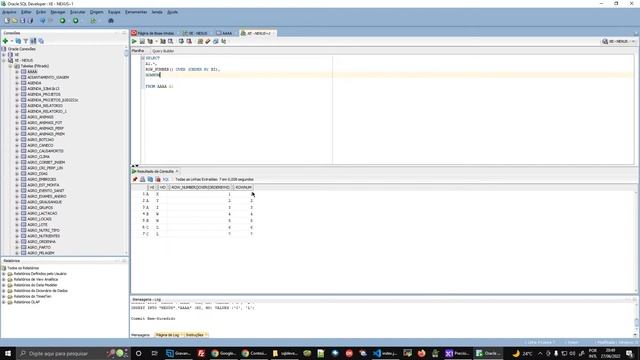Click the New file icon in main toolbar
The image size is (640, 360).
7,20
